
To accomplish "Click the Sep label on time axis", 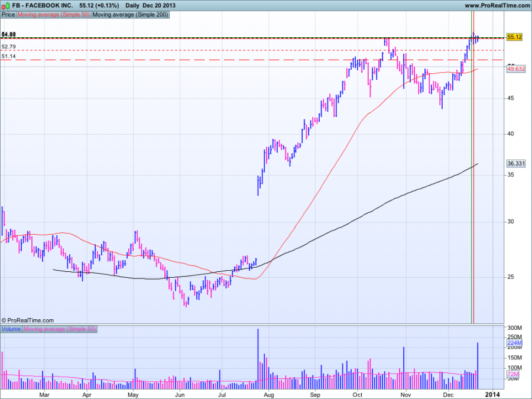I will tap(315, 395).
